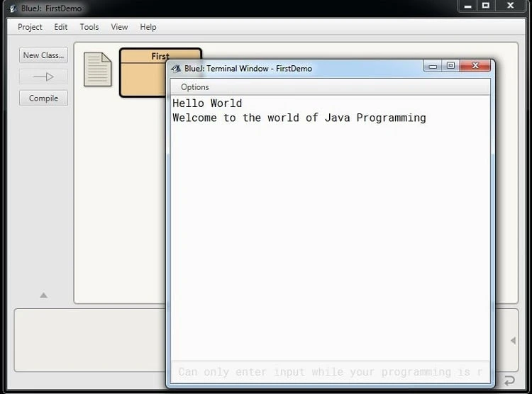
Task: Open the README document icon
Action: 97,69
